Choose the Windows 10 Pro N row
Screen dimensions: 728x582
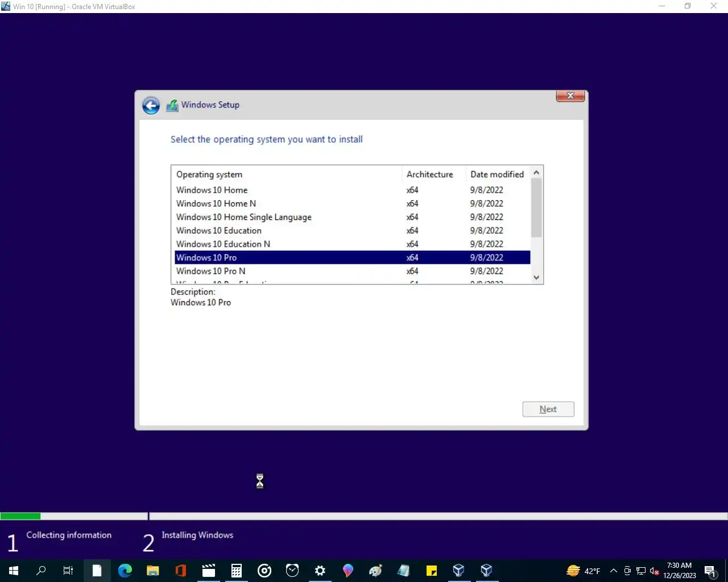coord(352,271)
